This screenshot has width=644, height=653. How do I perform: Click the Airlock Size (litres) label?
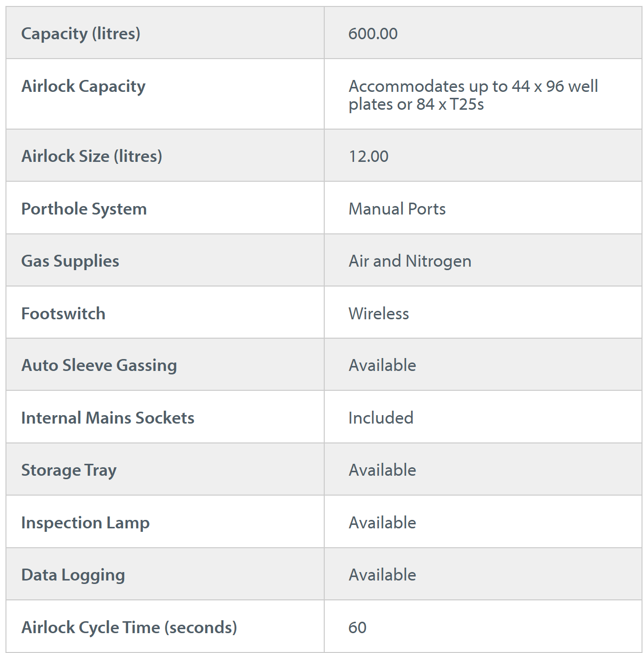91,156
